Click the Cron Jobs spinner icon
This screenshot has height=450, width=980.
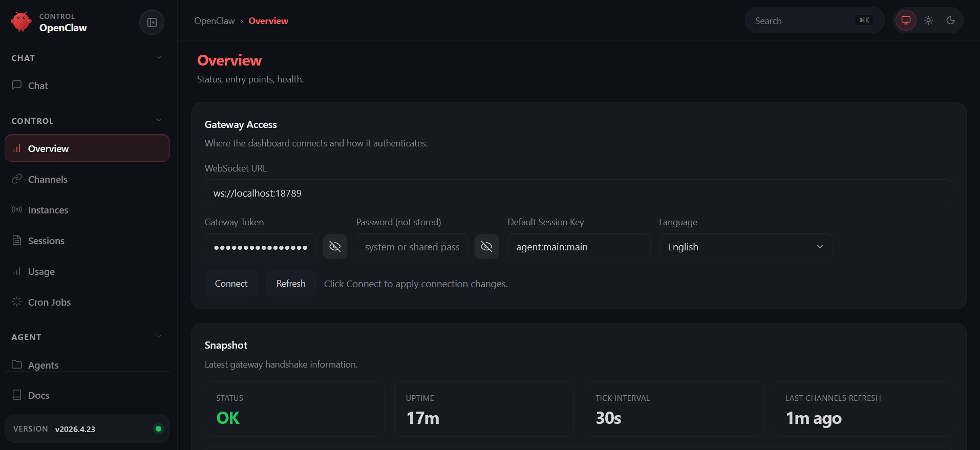click(17, 302)
